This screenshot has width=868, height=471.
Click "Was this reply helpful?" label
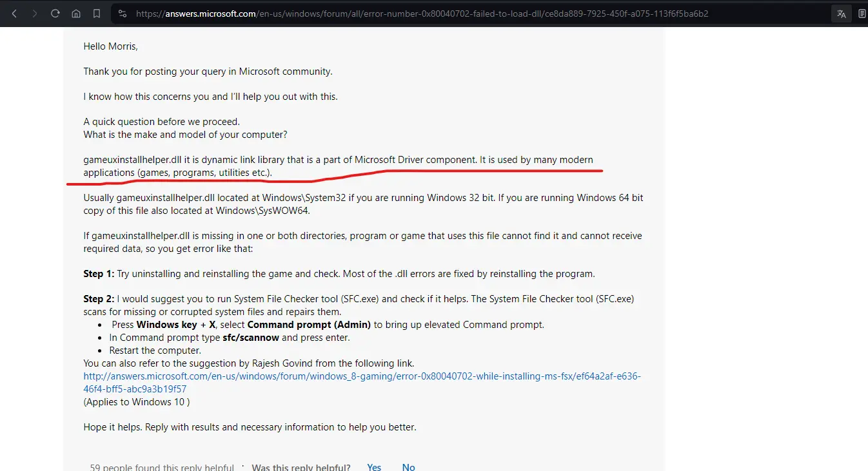pos(301,467)
